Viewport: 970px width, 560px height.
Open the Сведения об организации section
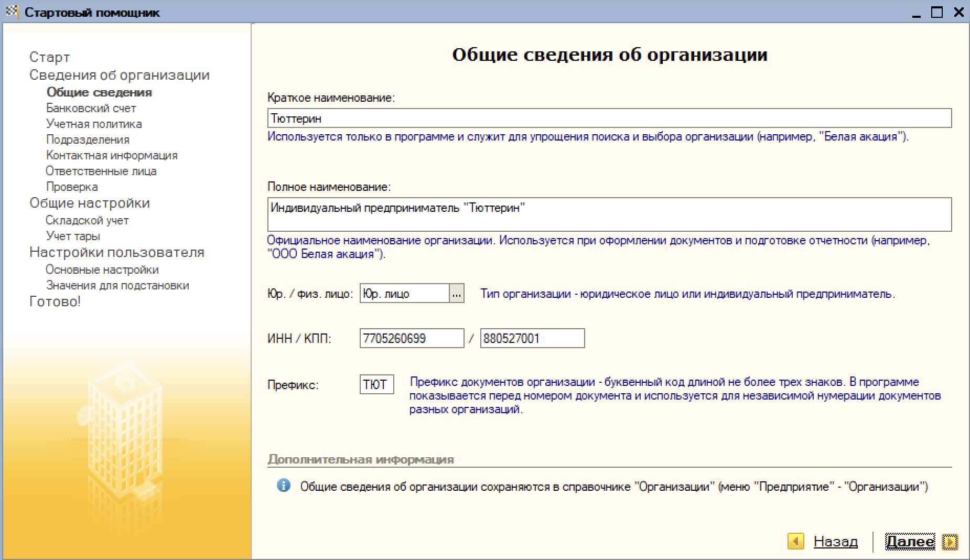click(x=120, y=75)
